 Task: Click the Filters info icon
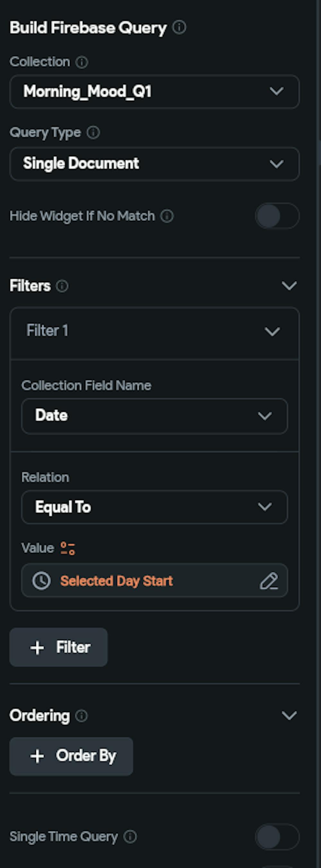(x=62, y=286)
